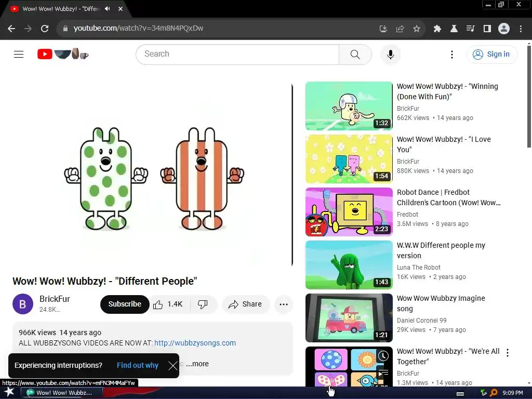
Task: Share the video
Action: (x=245, y=304)
